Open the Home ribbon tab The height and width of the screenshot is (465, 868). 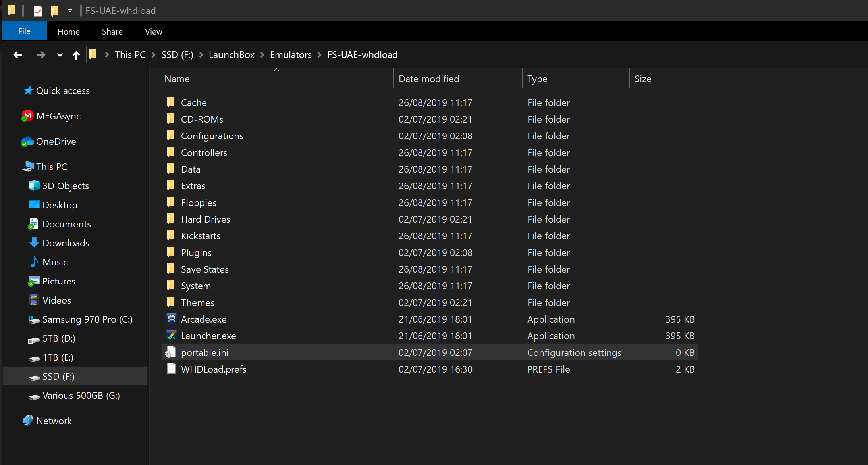coord(69,31)
